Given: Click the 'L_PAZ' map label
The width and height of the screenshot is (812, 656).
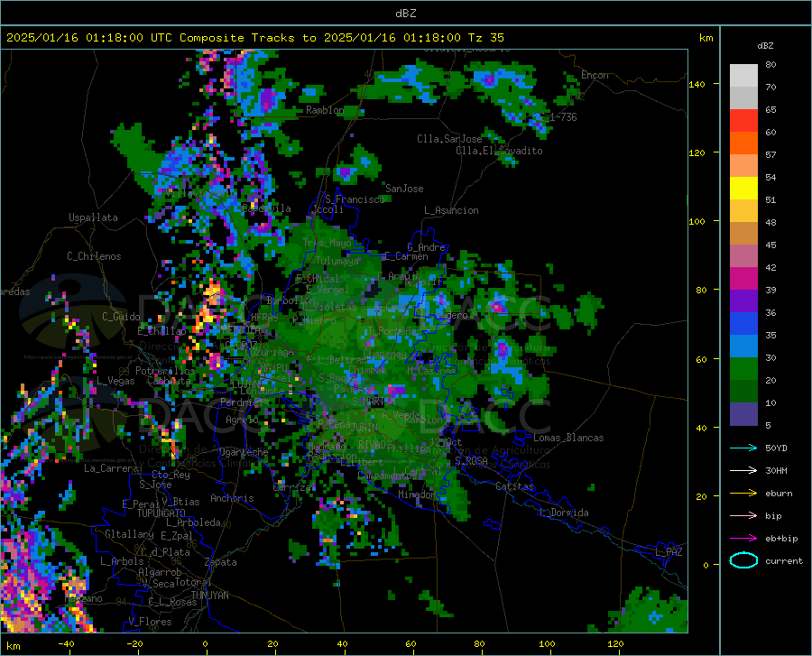Looking at the screenshot, I should click(x=669, y=552).
